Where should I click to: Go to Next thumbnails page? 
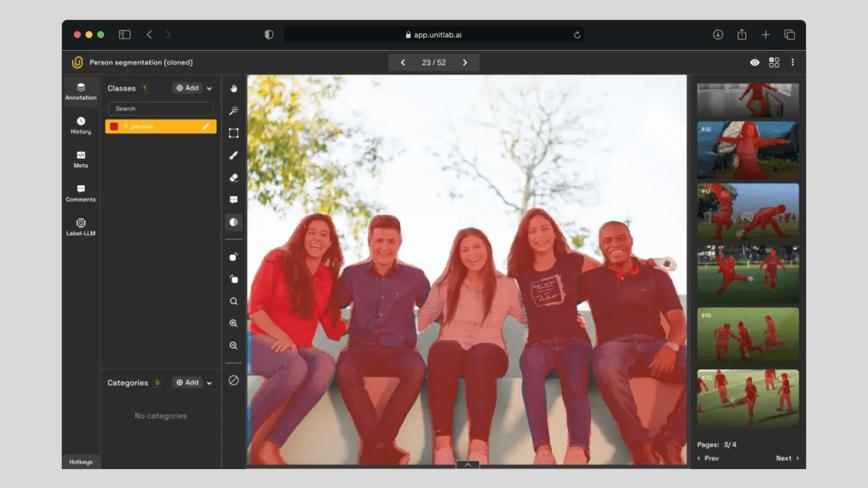787,458
